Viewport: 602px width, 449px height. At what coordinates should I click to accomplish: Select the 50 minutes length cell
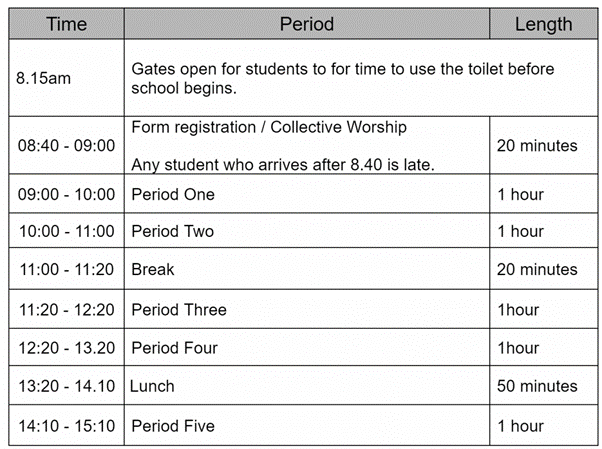pos(537,386)
